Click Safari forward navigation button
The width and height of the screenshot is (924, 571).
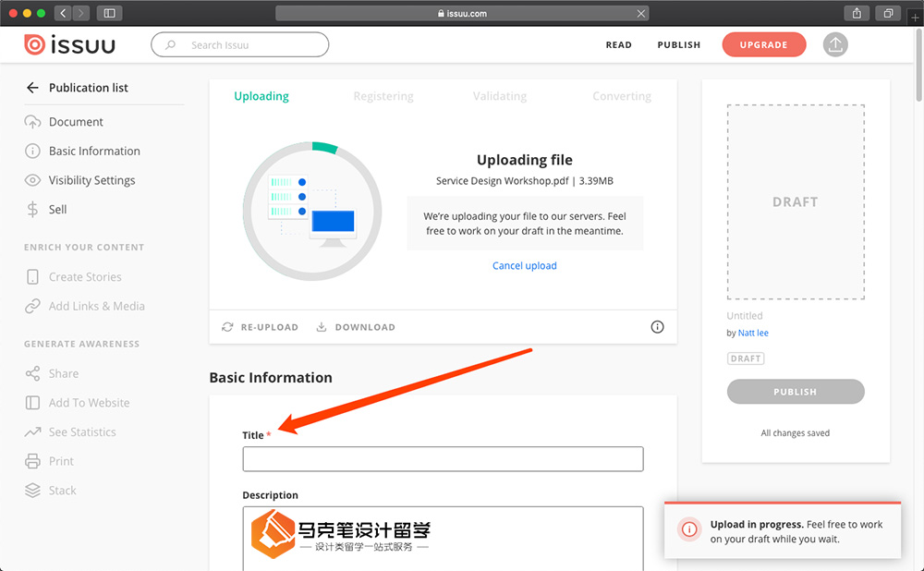(x=81, y=13)
